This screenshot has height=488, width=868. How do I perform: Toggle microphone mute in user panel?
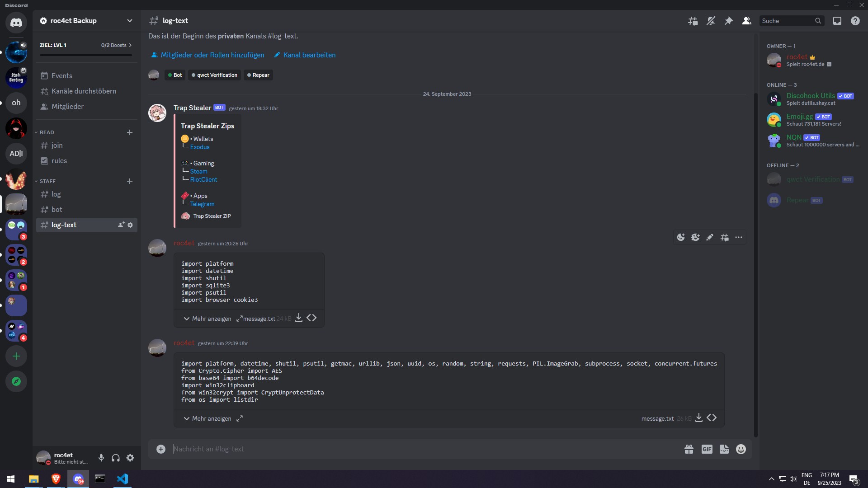[101, 458]
